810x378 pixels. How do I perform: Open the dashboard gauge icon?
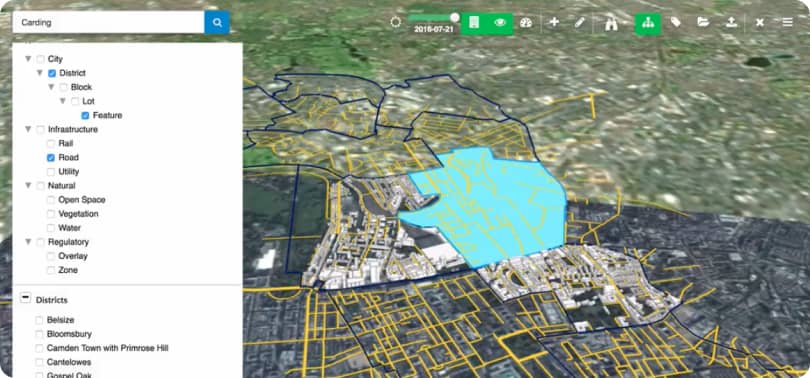coord(526,23)
